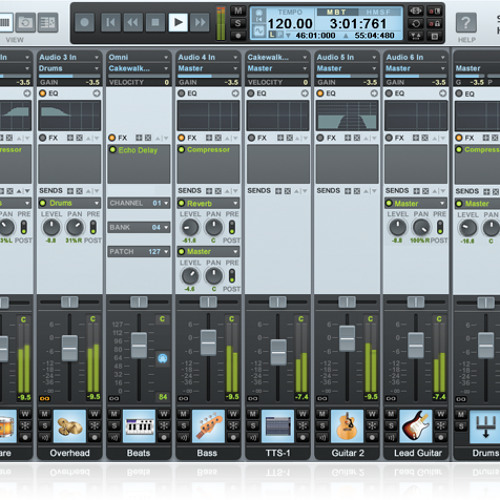Turn off Echo Delay on Beats
Viewport: 500px width, 500px height.
coord(113,150)
